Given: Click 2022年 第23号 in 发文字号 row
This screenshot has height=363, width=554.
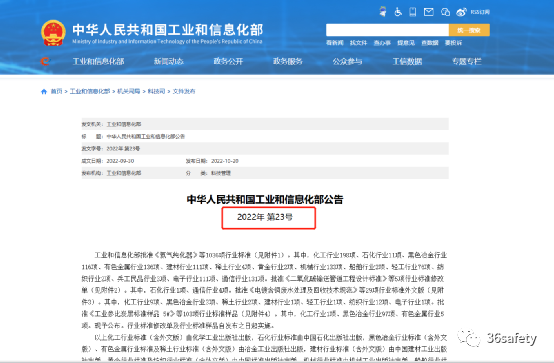Looking at the screenshot, I should (x=123, y=148).
